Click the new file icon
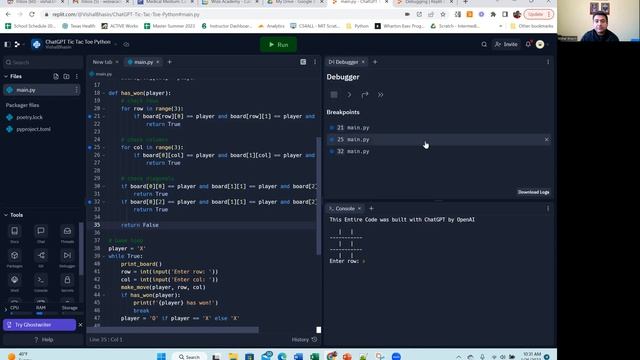Viewport: 640px width, 360px height. [56, 76]
